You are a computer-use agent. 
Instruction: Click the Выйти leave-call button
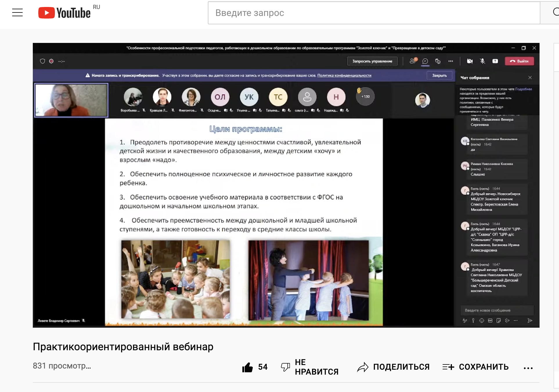(519, 61)
